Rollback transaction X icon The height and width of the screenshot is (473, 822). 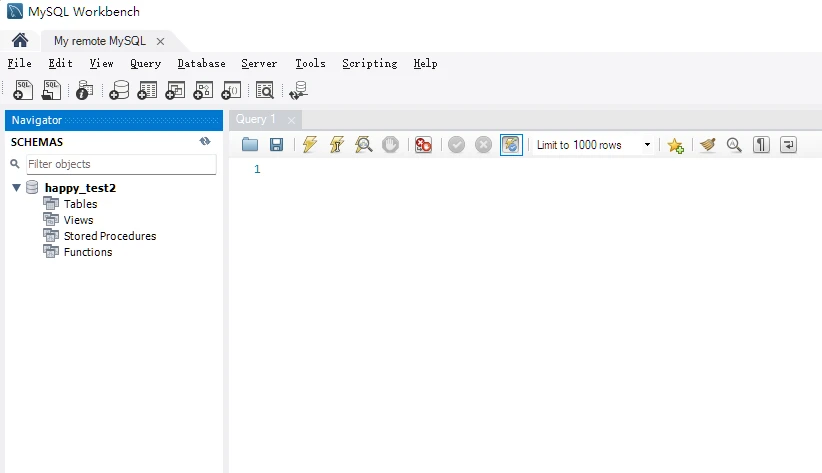483,144
